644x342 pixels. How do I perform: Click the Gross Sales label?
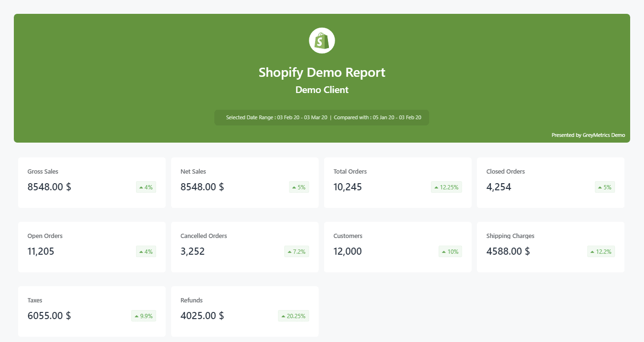(43, 171)
